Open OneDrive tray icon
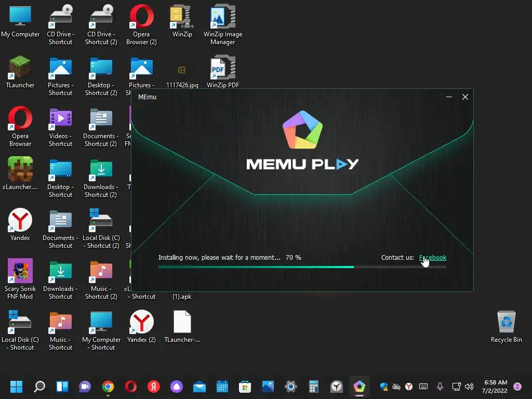Viewport: 532px width, 399px height. (x=396, y=387)
